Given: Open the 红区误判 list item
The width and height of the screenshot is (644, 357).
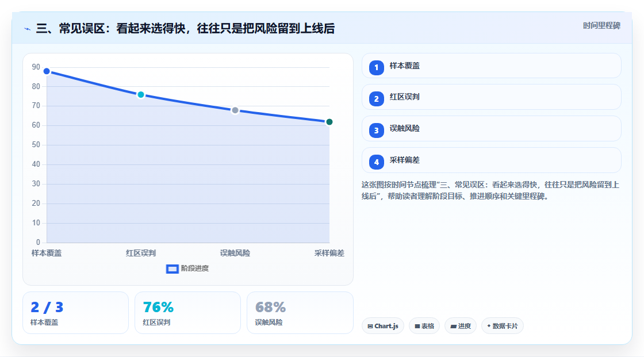Looking at the screenshot, I should coord(491,97).
